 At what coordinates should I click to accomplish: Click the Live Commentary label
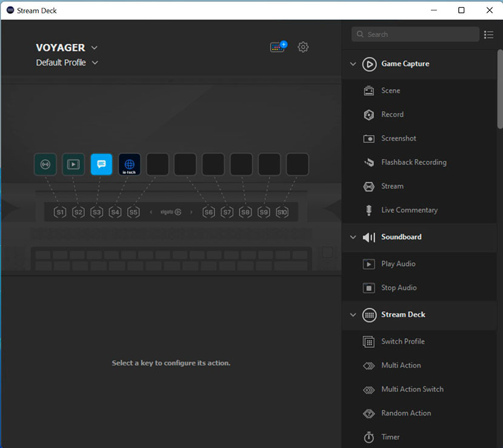pyautogui.click(x=409, y=210)
